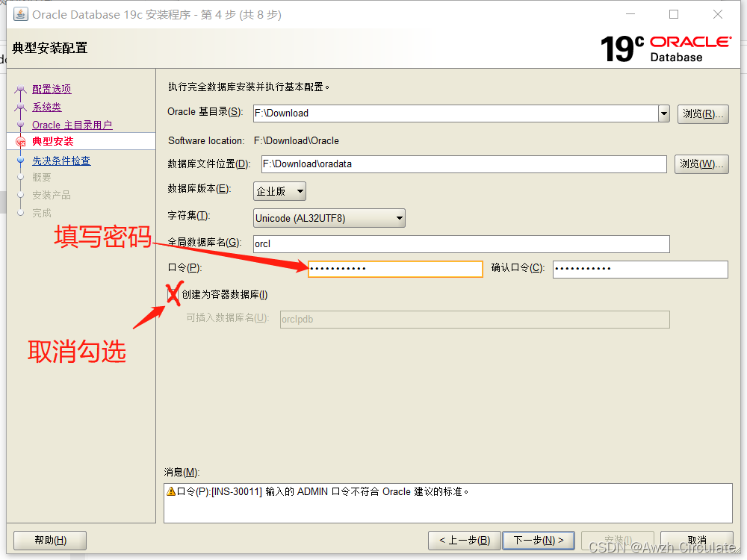This screenshot has height=560, width=747.
Task: Open the Oracle 基目录 dropdown arrow
Action: tap(663, 113)
